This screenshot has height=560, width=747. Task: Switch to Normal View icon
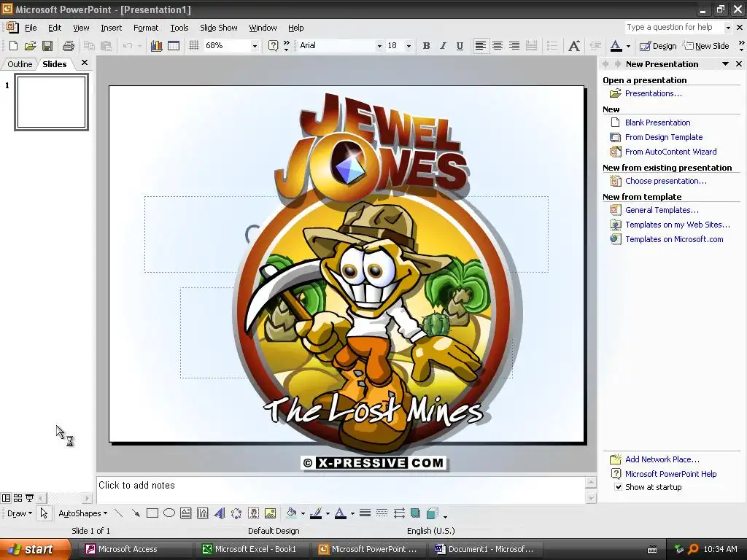[6, 498]
